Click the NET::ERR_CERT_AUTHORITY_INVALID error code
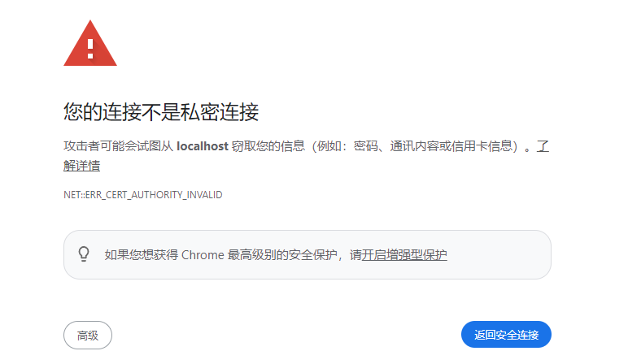The width and height of the screenshot is (628, 364). pos(143,195)
